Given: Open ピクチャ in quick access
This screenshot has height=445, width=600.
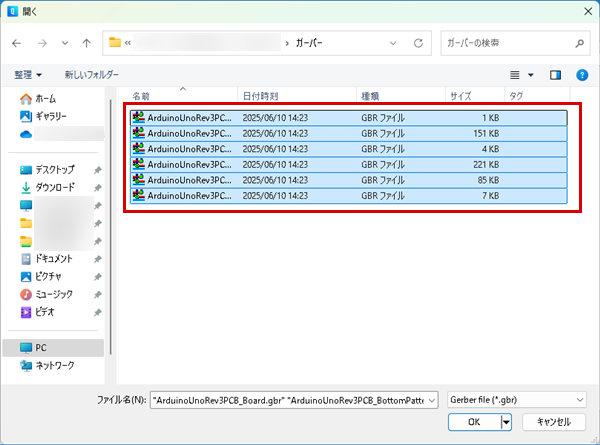Looking at the screenshot, I should [x=41, y=277].
